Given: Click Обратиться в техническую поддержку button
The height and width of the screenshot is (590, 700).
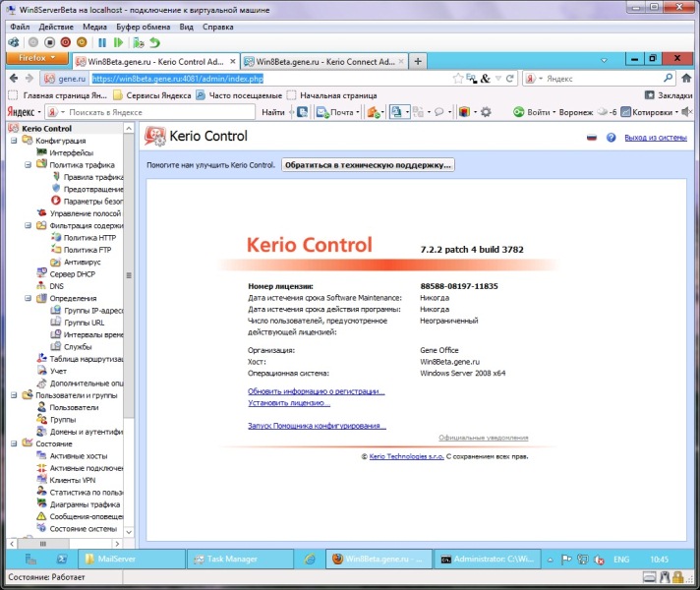Looking at the screenshot, I should click(x=369, y=165).
